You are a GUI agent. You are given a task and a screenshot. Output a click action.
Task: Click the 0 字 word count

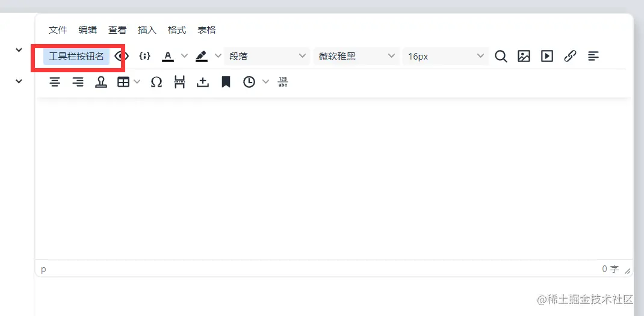(610, 269)
